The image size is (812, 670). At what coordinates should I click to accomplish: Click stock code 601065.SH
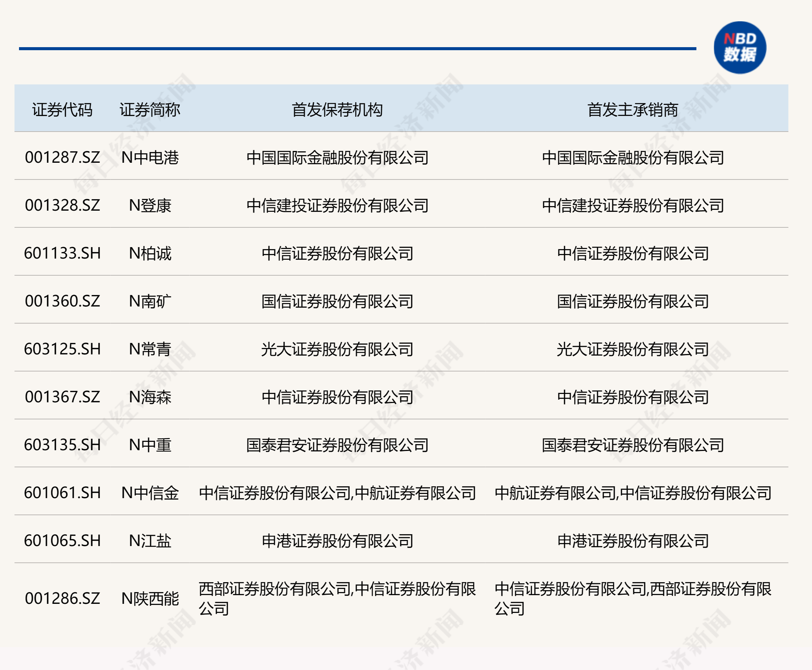click(62, 540)
